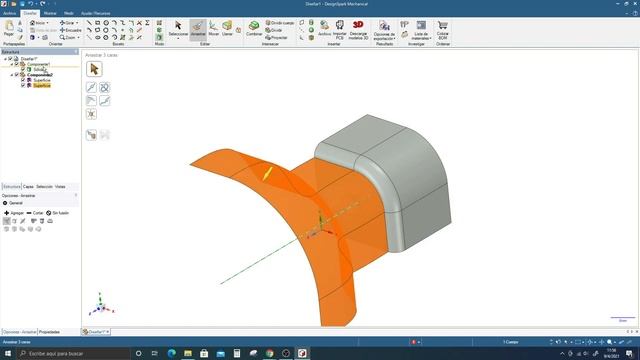Click the Dividir button in Intersecar

coord(273,30)
